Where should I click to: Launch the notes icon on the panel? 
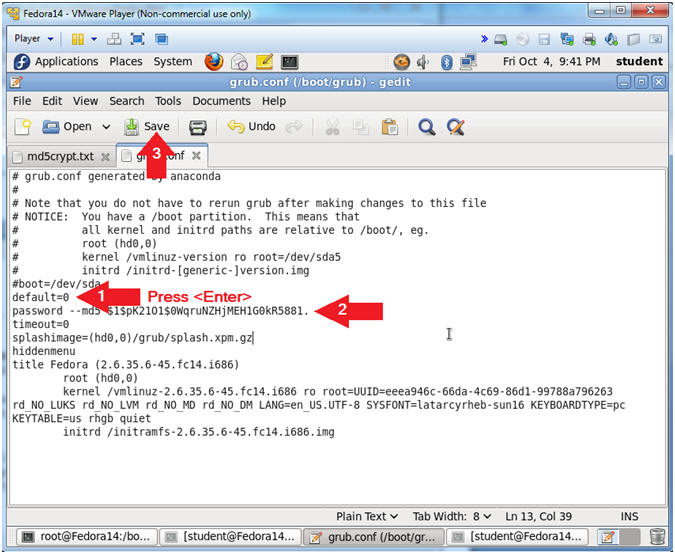[x=264, y=62]
